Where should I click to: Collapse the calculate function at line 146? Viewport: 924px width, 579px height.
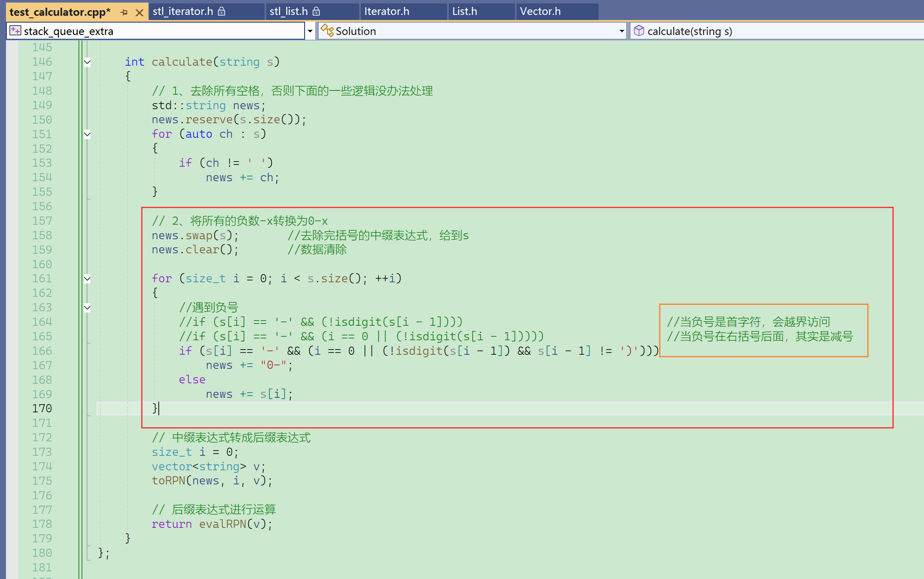(x=87, y=62)
